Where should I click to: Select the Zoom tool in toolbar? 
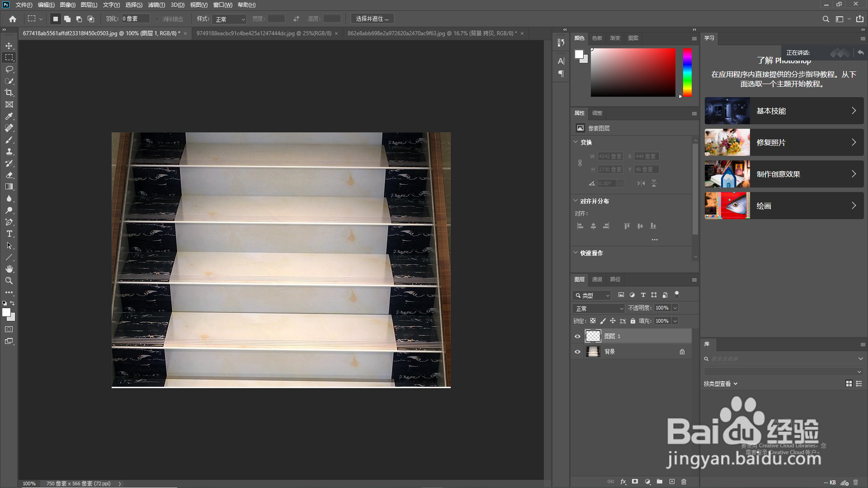click(9, 281)
